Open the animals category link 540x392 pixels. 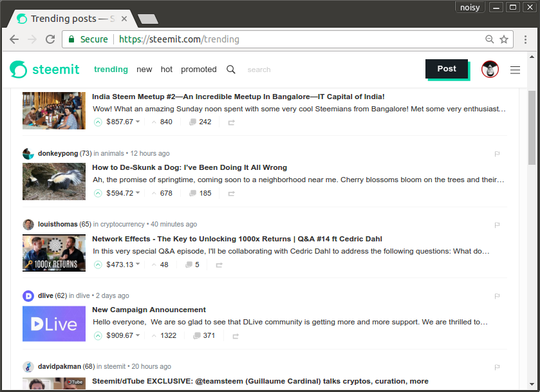coord(112,153)
